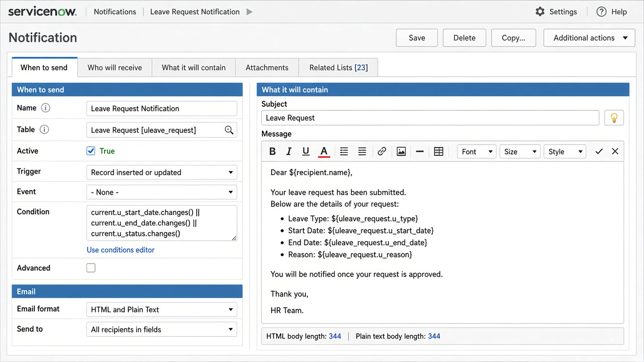Click the lightbulb icon next to Subject
Image resolution: width=644 pixels, height=362 pixels.
click(614, 118)
